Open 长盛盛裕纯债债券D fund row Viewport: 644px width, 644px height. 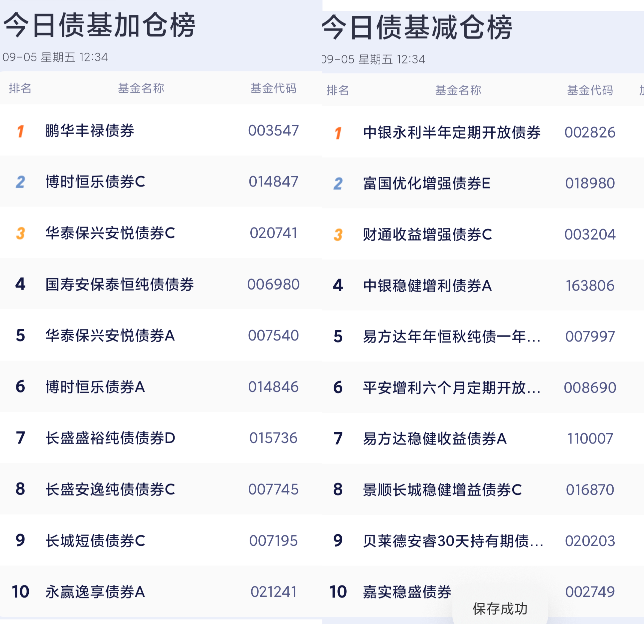click(161, 438)
